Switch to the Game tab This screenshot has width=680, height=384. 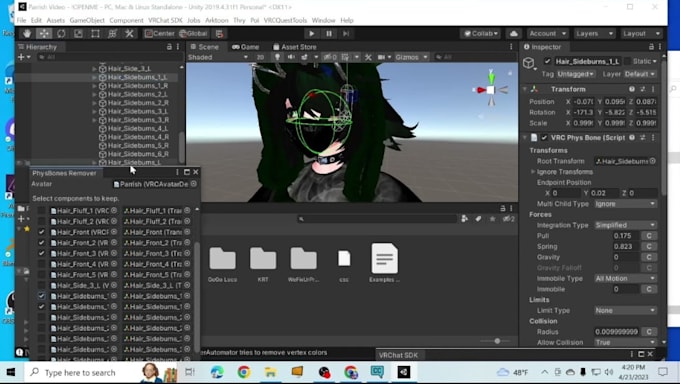pos(245,47)
